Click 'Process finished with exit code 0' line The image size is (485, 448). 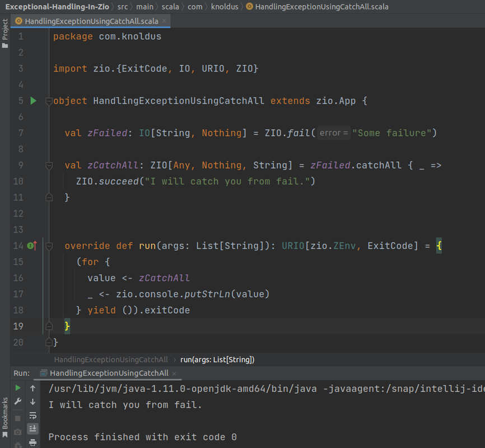pyautogui.click(x=143, y=437)
